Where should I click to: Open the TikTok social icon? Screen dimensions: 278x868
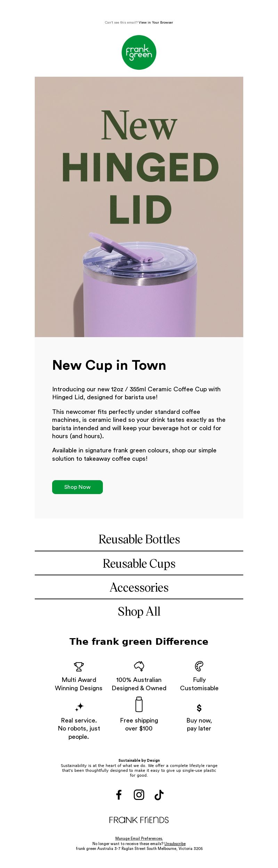159,795
